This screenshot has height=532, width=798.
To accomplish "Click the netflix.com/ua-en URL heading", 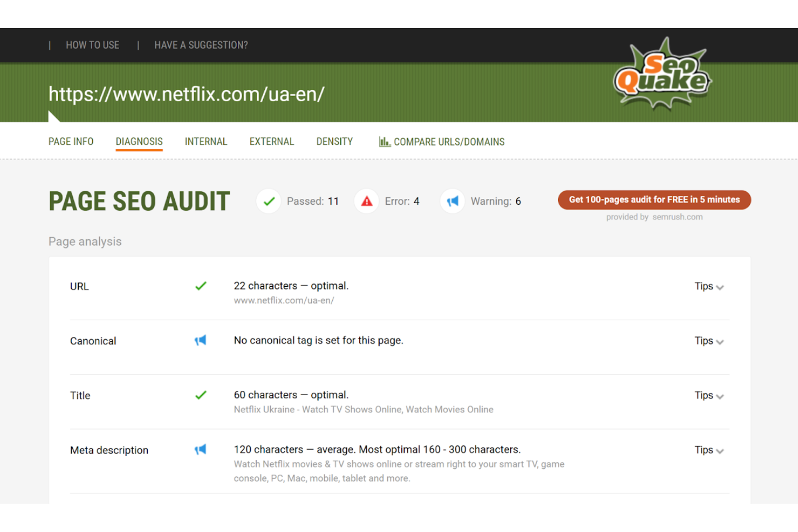I will pos(187,94).
